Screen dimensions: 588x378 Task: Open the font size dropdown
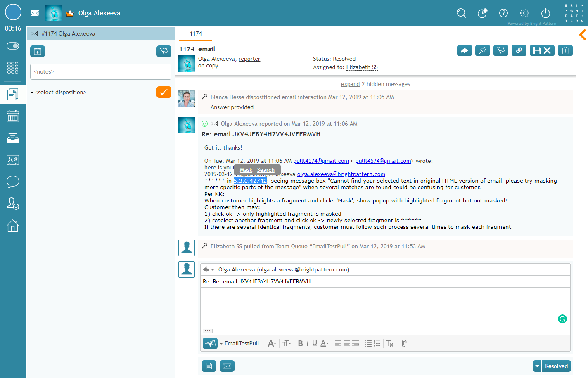point(287,343)
